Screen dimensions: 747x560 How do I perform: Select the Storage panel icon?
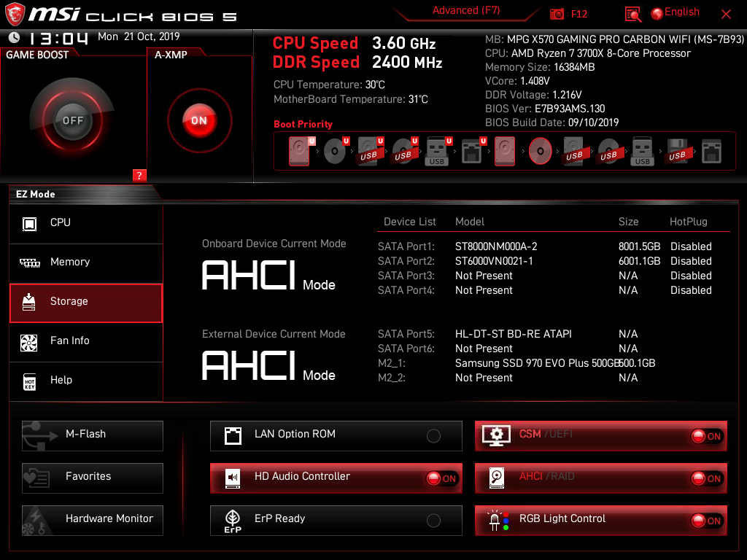click(x=30, y=303)
